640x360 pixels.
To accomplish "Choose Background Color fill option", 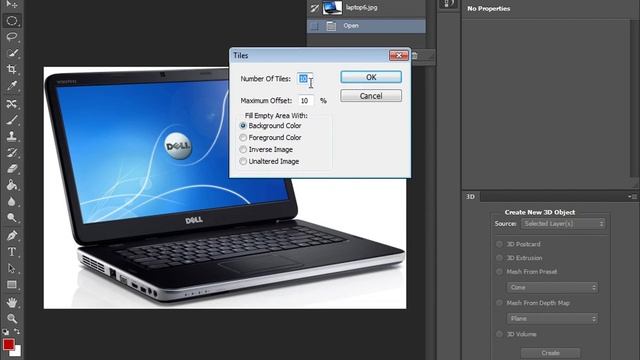I will pos(243,126).
